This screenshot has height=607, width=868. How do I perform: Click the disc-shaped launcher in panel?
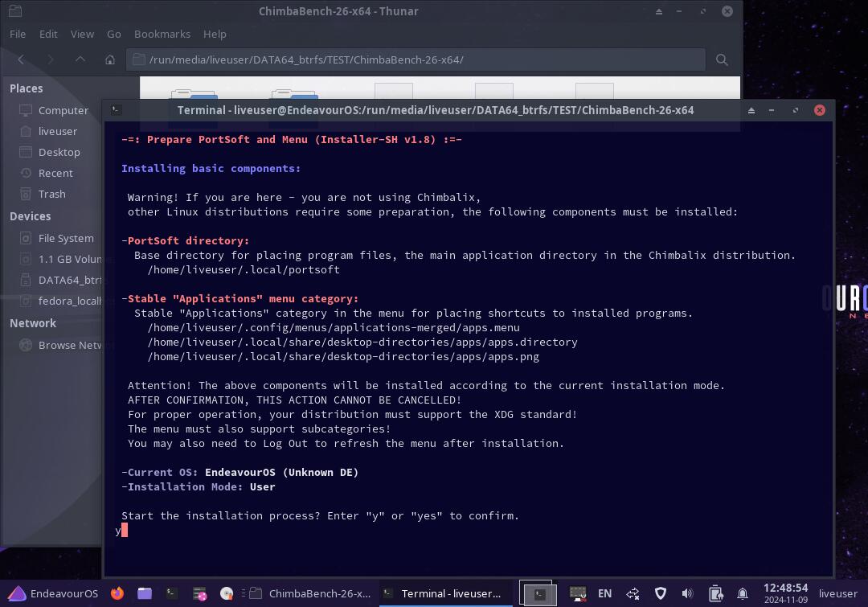227,593
